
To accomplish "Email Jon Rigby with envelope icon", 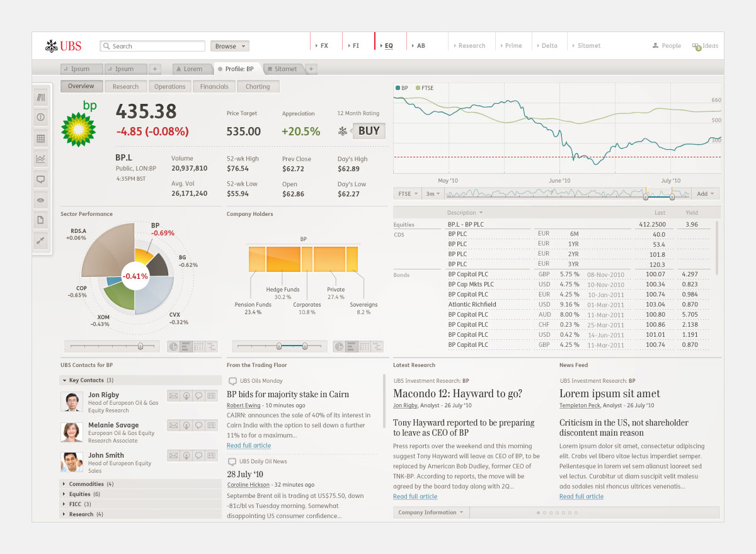I will click(174, 395).
